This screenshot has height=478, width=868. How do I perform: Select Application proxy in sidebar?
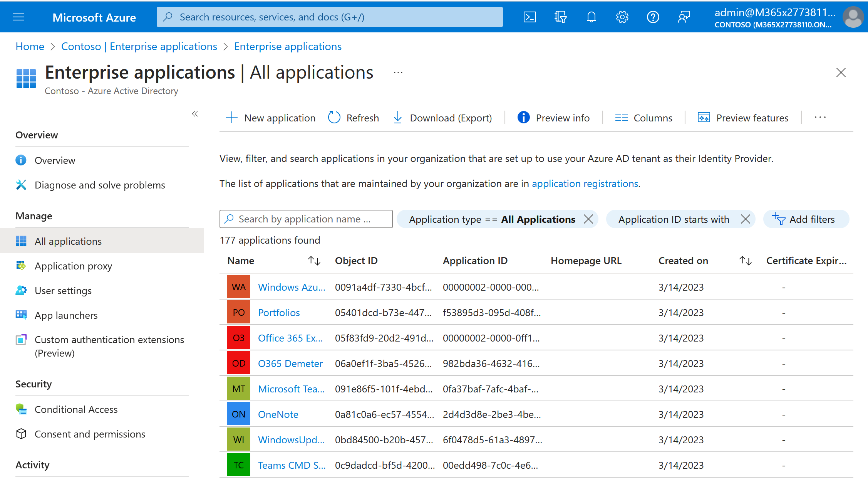pos(73,266)
